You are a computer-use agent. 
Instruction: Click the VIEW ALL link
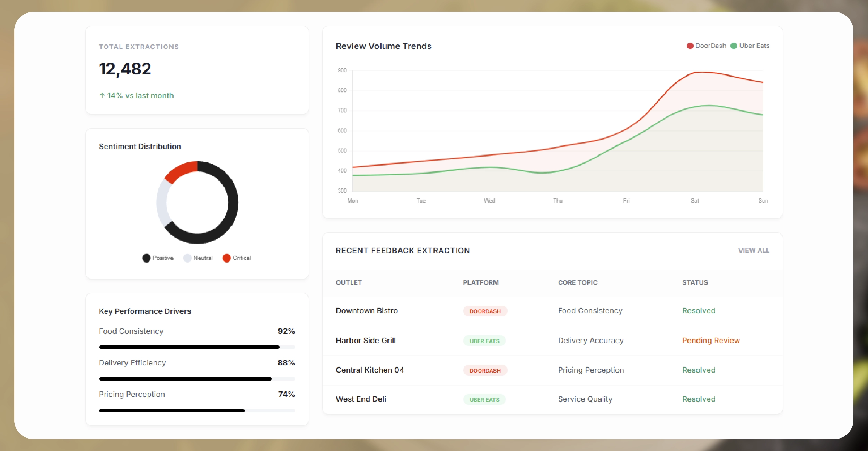754,250
